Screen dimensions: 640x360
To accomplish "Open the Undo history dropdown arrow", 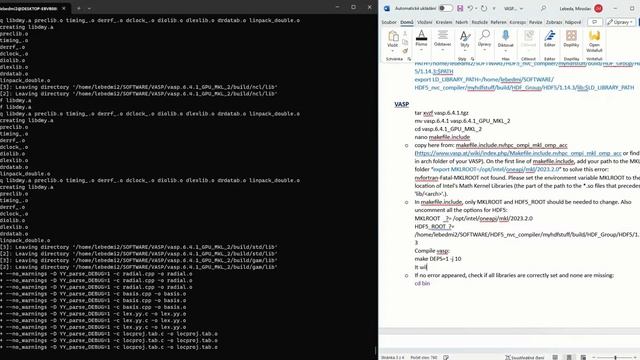I will click(476, 9).
